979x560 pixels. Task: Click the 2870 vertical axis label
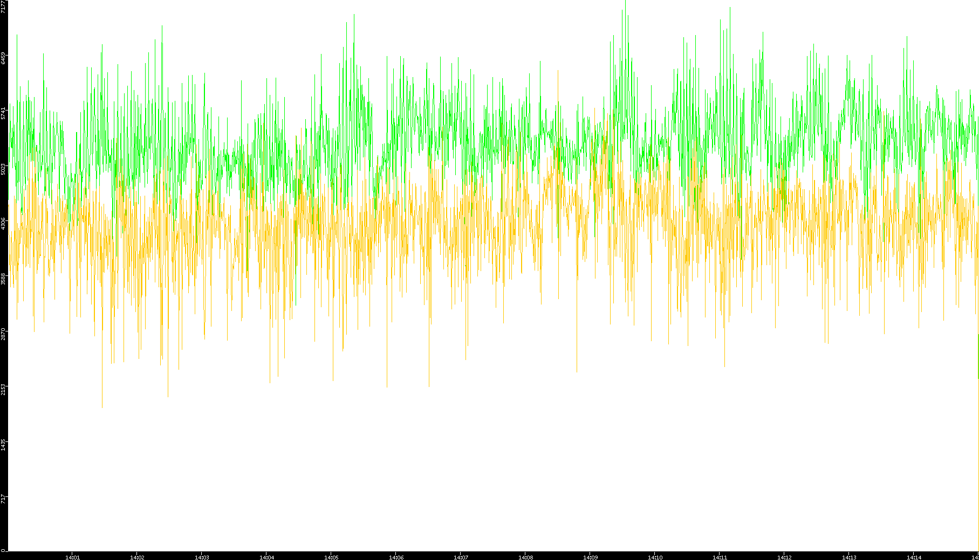(4, 334)
